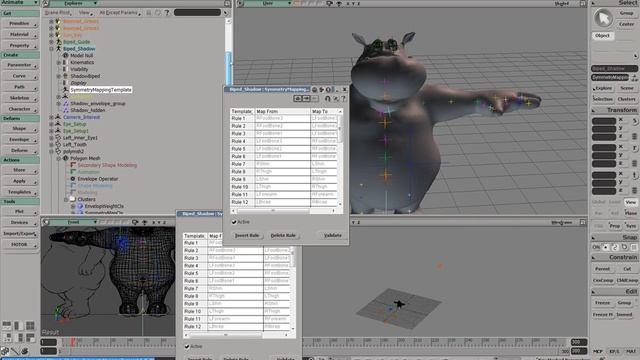The image size is (640, 360).
Task: Toggle Sym symmetry option
Action: [x=631, y=226]
